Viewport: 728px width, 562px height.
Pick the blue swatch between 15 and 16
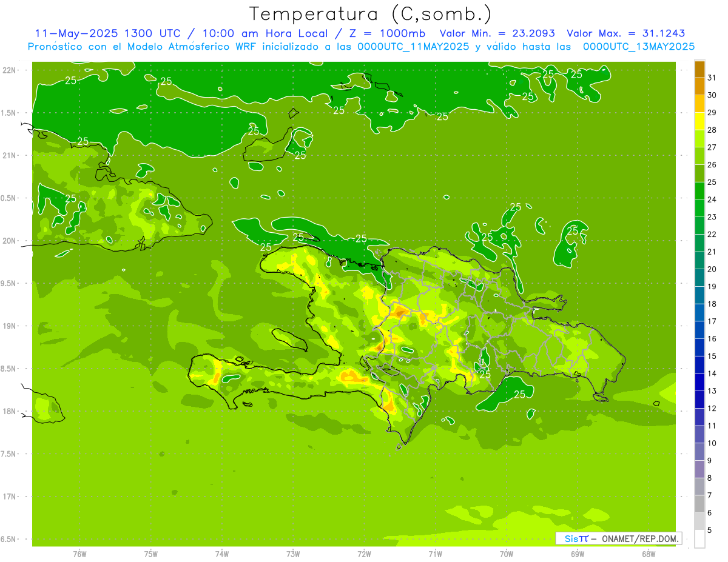tap(699, 347)
